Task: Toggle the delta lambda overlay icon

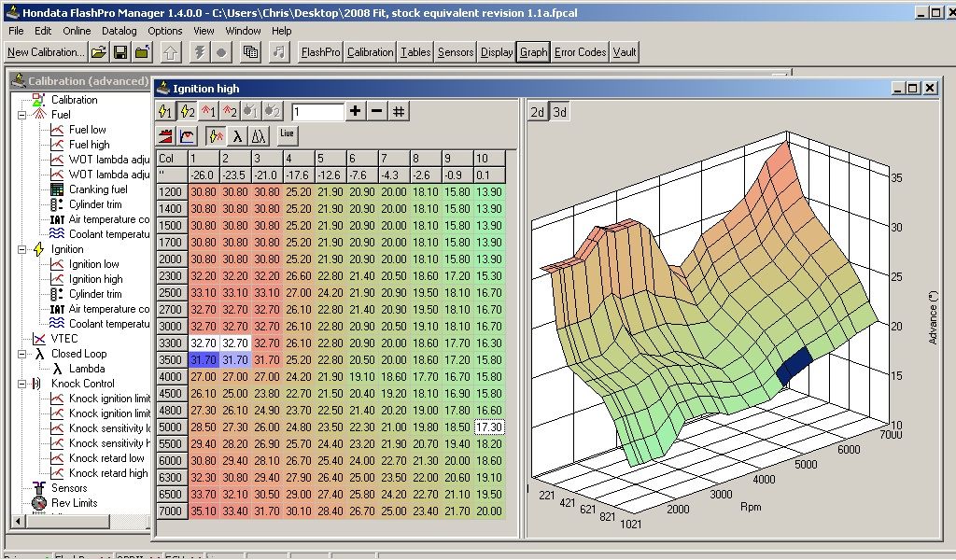Action: (x=259, y=135)
